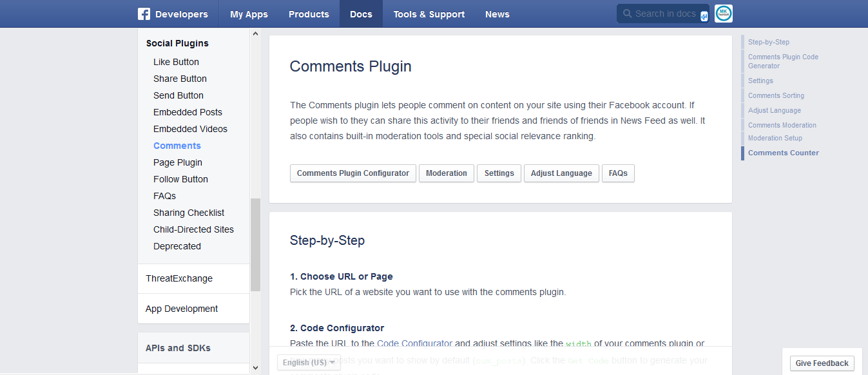Open Like Button in sidebar
This screenshot has width=868, height=375.
tap(176, 62)
